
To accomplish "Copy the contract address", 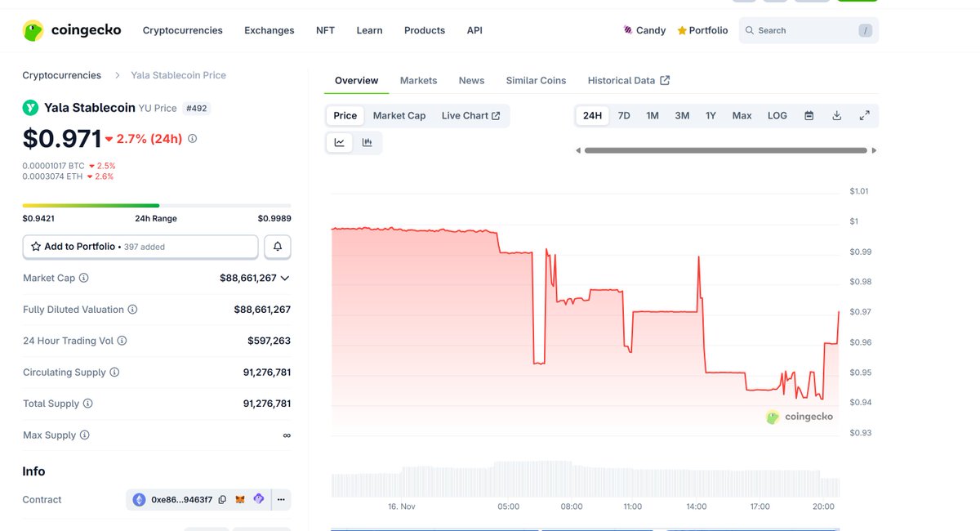I will pos(222,500).
